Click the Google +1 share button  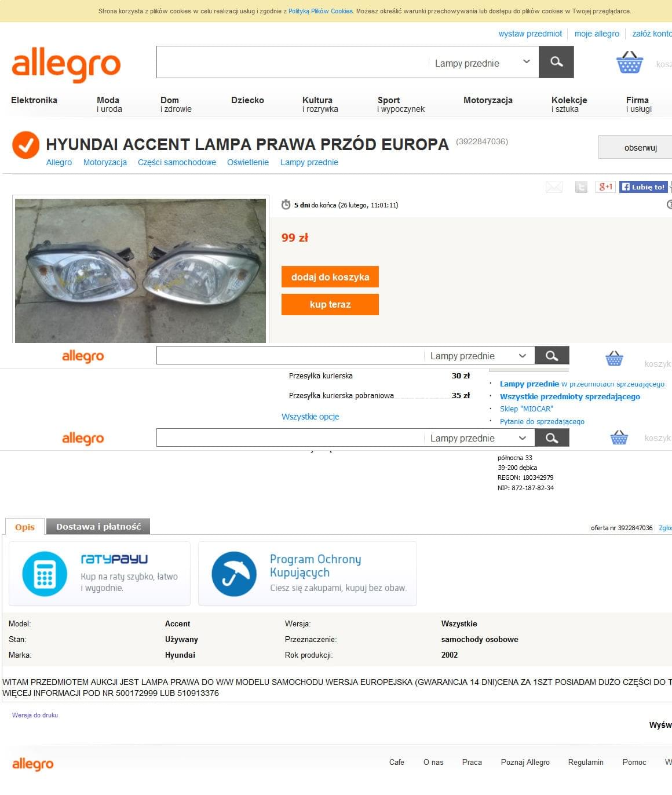605,187
